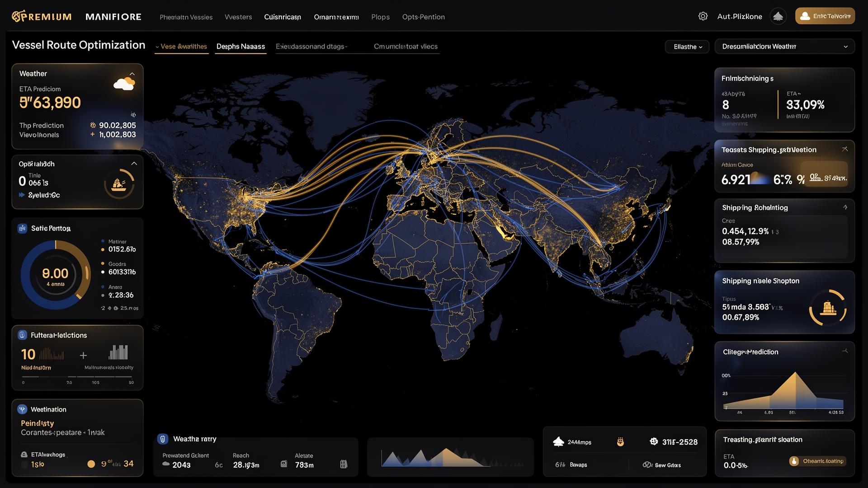This screenshot has height=488, width=868.
Task: Select the Omamstexmı menu item
Action: tap(336, 17)
